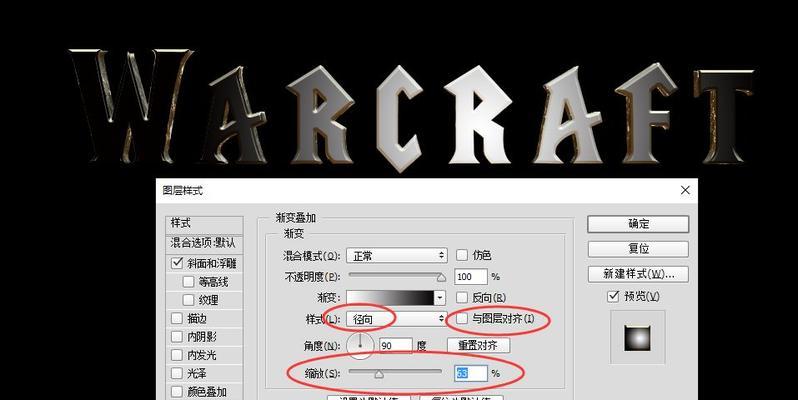Enable the 颜色叠加 checkbox

pos(177,391)
